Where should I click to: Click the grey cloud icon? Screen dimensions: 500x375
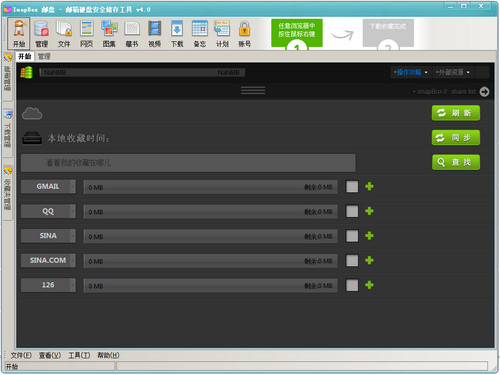[32, 114]
